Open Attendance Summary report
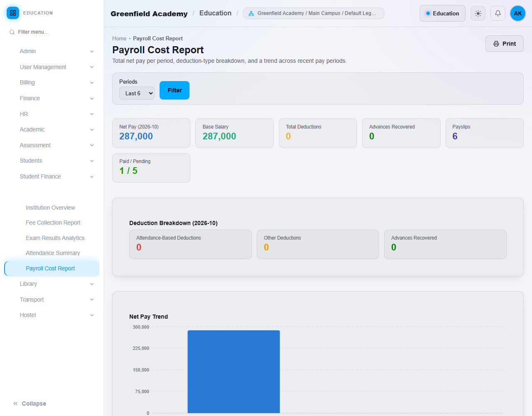Screen dimensions: 532x416 52,253
